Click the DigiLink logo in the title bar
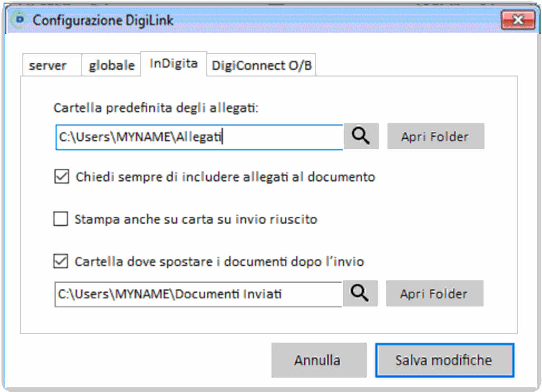Screen dimensions: 542x392 point(19,19)
